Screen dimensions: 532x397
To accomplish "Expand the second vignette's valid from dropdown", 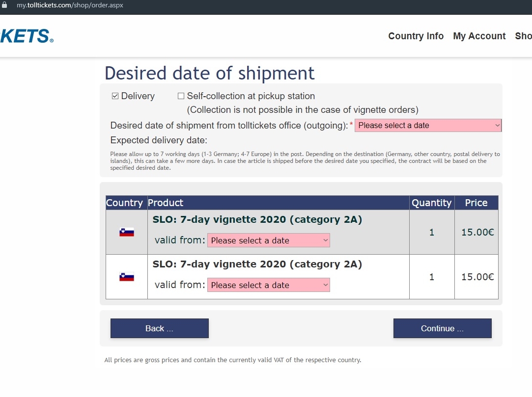I will [268, 285].
